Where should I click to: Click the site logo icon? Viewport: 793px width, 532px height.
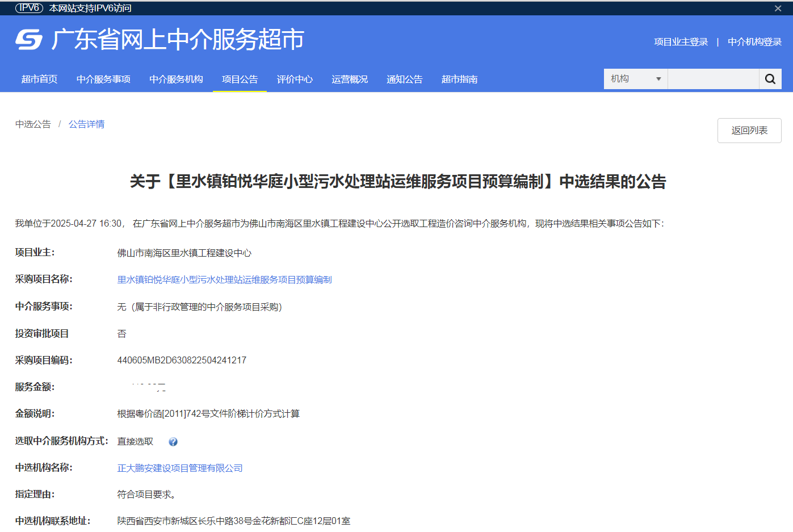(x=29, y=40)
